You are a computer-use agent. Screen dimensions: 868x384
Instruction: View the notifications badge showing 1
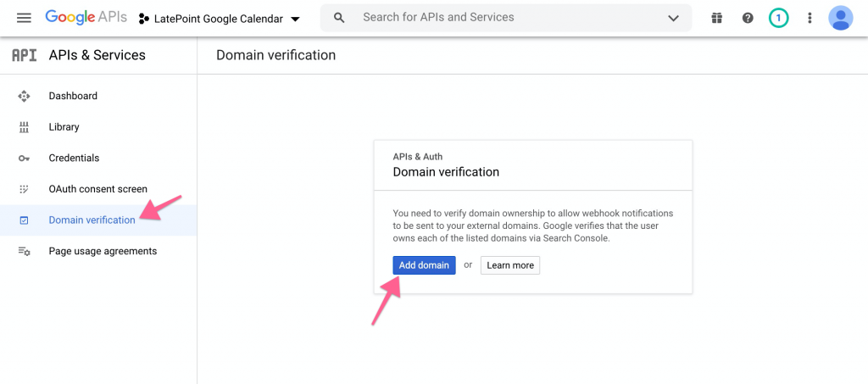point(778,19)
